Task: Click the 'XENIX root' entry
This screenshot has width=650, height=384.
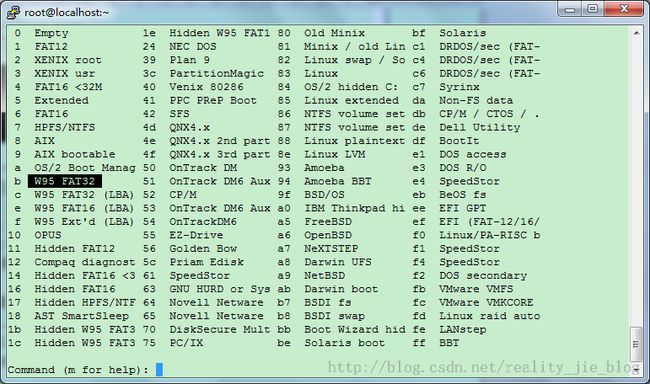Action: click(x=68, y=60)
